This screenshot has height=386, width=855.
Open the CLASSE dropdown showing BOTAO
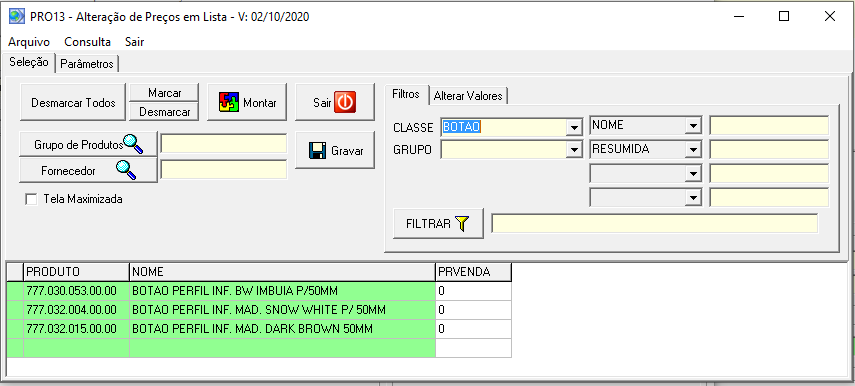pyautogui.click(x=573, y=127)
